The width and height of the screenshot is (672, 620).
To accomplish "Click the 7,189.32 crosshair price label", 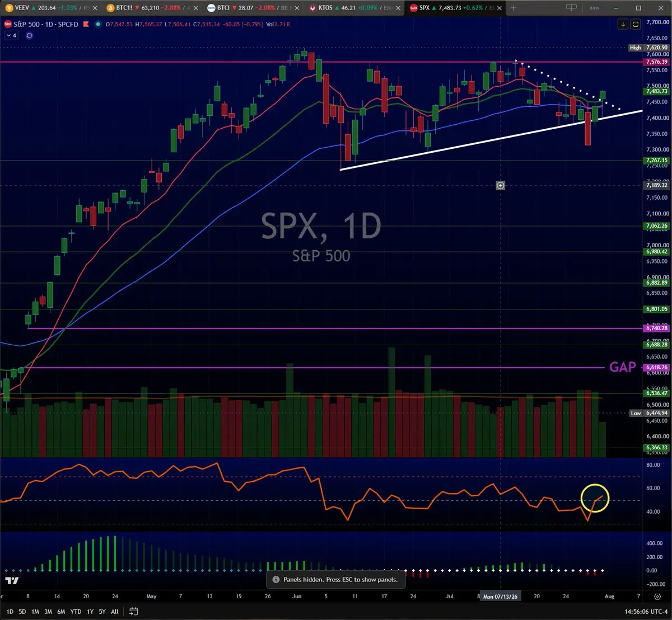I will pyautogui.click(x=656, y=185).
